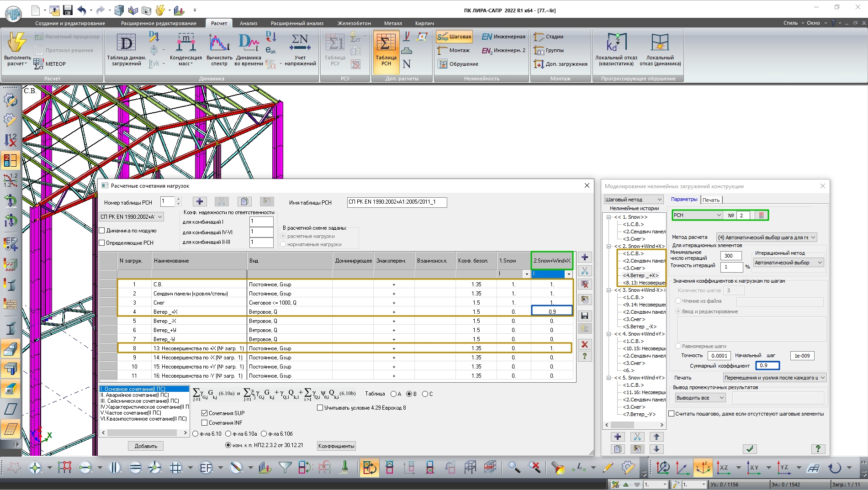Uncheck the Сочетания SUP checkbox
This screenshot has width=868, height=490.
coord(205,413)
